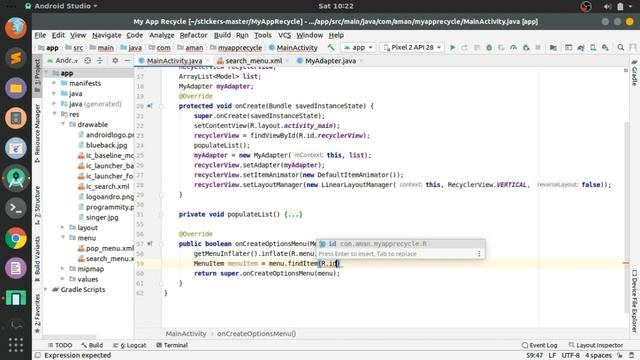Open Sublime Text from the dock
This screenshot has height=360, width=640.
[x=16, y=58]
